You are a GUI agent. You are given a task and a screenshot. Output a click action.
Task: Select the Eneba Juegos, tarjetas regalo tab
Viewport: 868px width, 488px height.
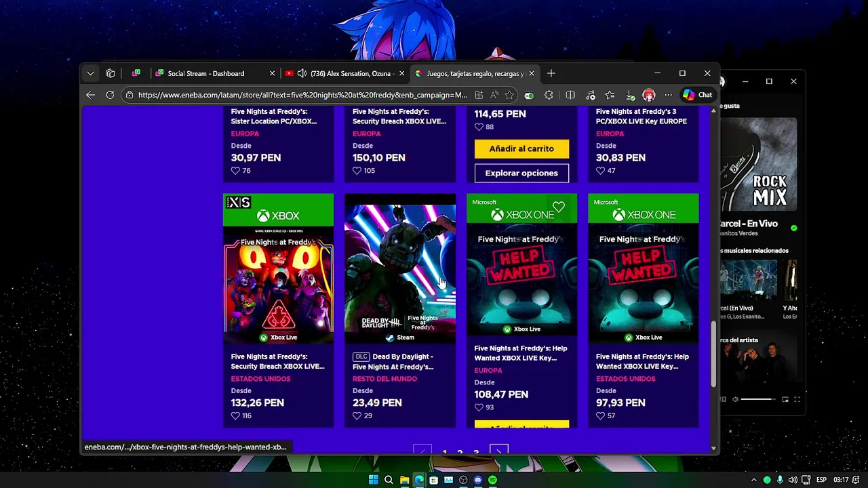[x=475, y=73]
